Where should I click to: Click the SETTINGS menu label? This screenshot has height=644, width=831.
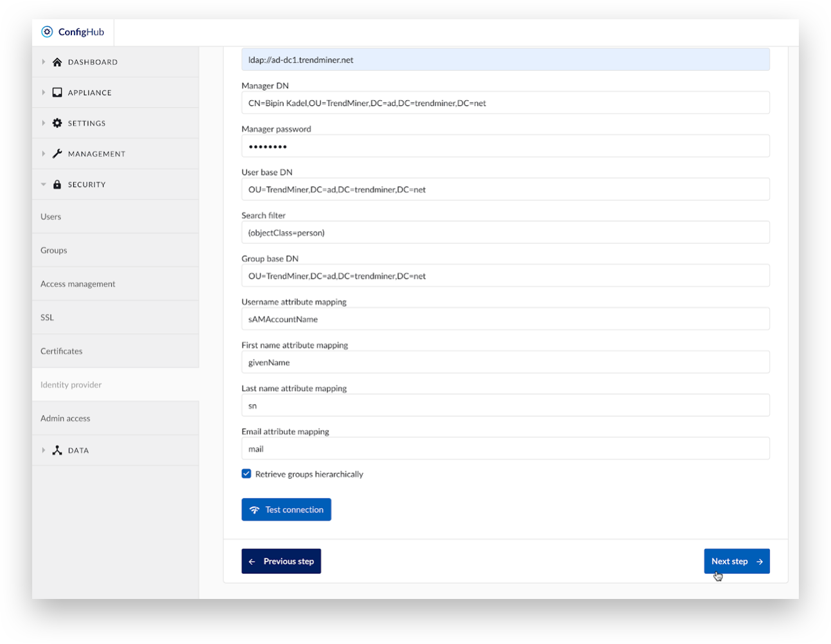point(87,124)
